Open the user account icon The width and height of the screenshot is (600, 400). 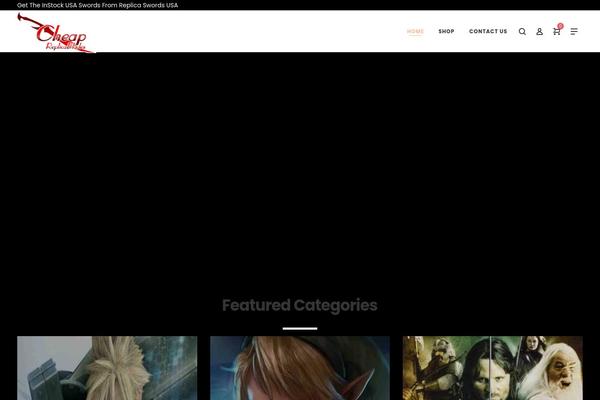point(539,31)
